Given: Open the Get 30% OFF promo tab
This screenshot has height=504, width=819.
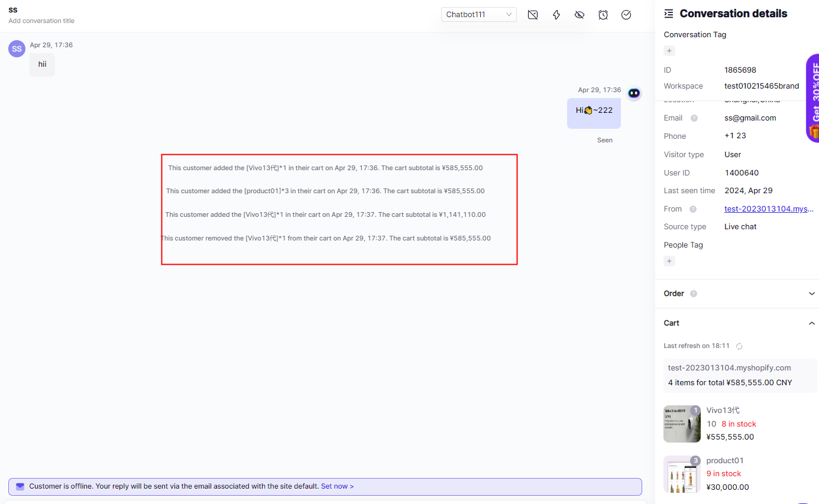Looking at the screenshot, I should pyautogui.click(x=813, y=98).
